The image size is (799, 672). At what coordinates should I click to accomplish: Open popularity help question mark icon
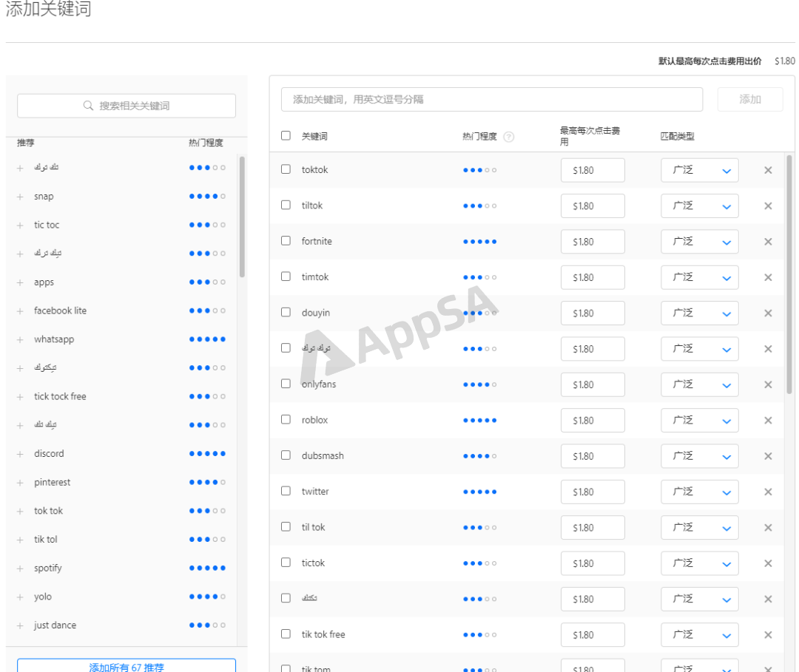pos(508,137)
